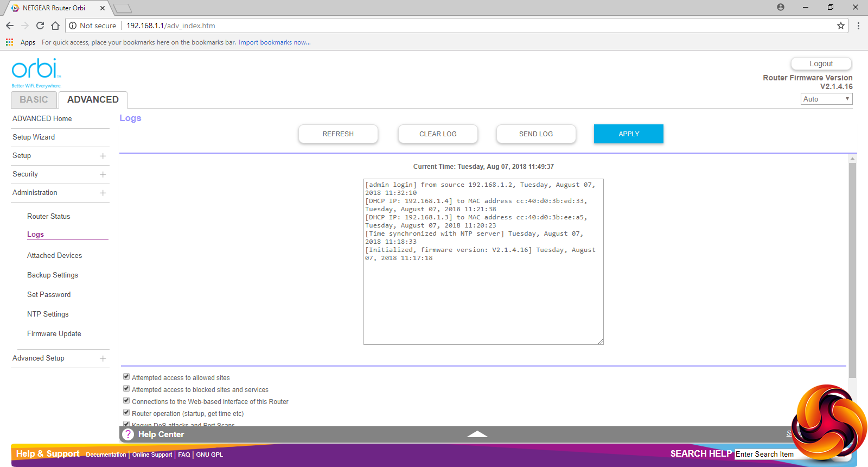
Task: Open the Auto language dropdown
Action: point(826,99)
